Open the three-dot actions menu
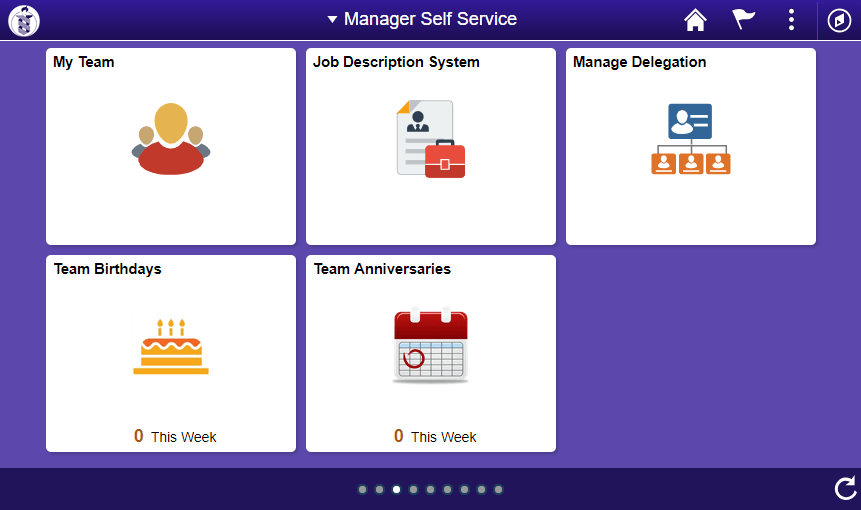This screenshot has width=861, height=510. point(791,20)
